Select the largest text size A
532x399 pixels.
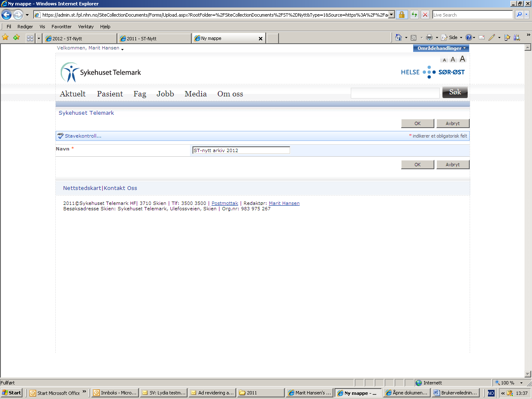[x=462, y=59]
